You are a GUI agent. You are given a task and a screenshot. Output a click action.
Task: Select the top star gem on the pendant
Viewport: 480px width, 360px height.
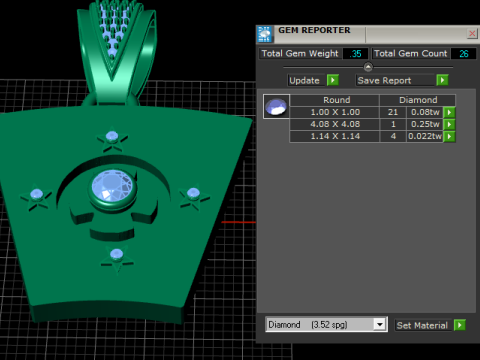(112, 137)
